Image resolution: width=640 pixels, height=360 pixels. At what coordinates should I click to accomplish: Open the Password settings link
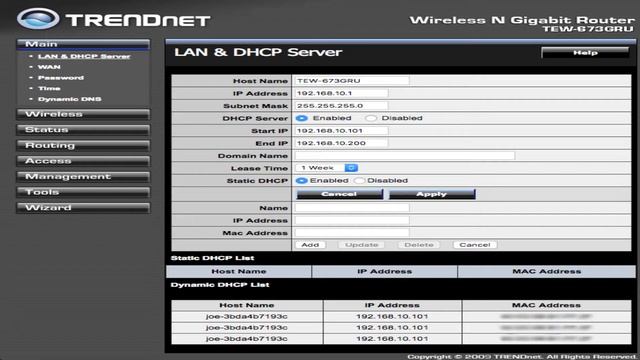pos(61,78)
